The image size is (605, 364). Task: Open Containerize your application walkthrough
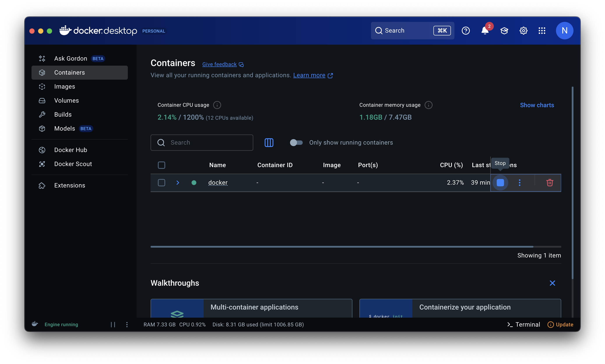[460, 308]
